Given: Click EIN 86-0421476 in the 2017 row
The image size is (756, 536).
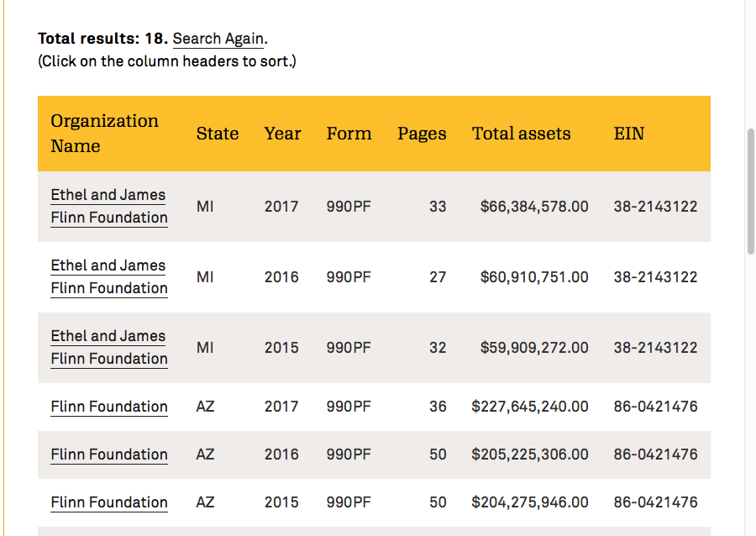Looking at the screenshot, I should [x=655, y=407].
